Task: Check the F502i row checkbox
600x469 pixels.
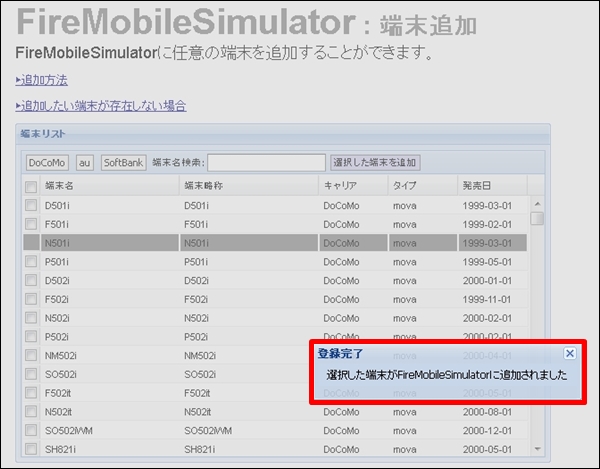Action: click(x=31, y=299)
